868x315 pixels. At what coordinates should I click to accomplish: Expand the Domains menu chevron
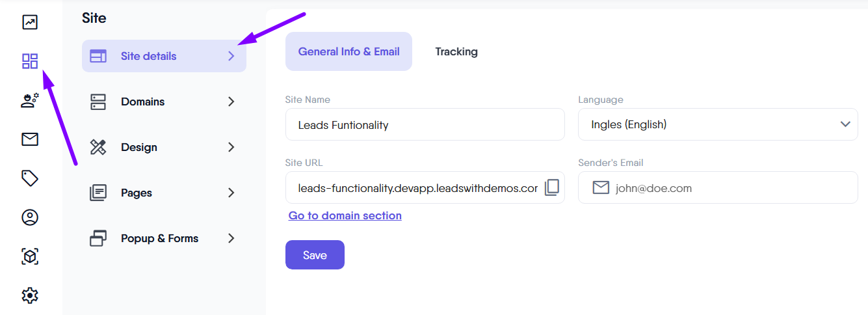coord(231,102)
